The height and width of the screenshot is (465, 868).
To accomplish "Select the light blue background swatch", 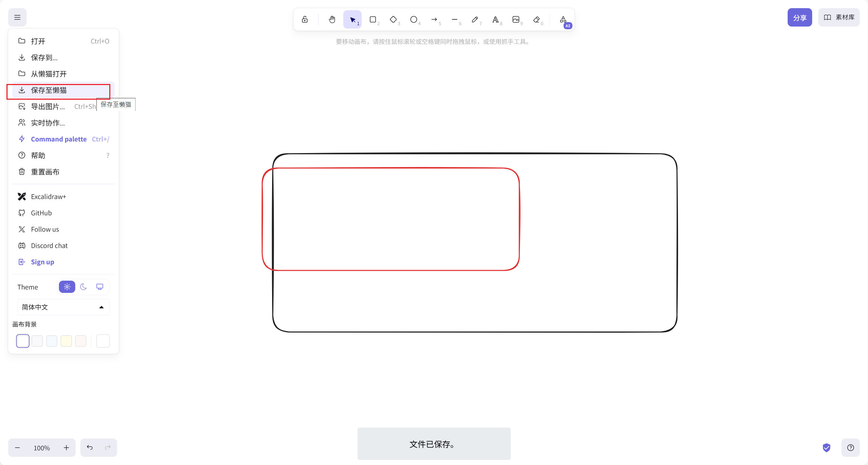I will coord(52,341).
